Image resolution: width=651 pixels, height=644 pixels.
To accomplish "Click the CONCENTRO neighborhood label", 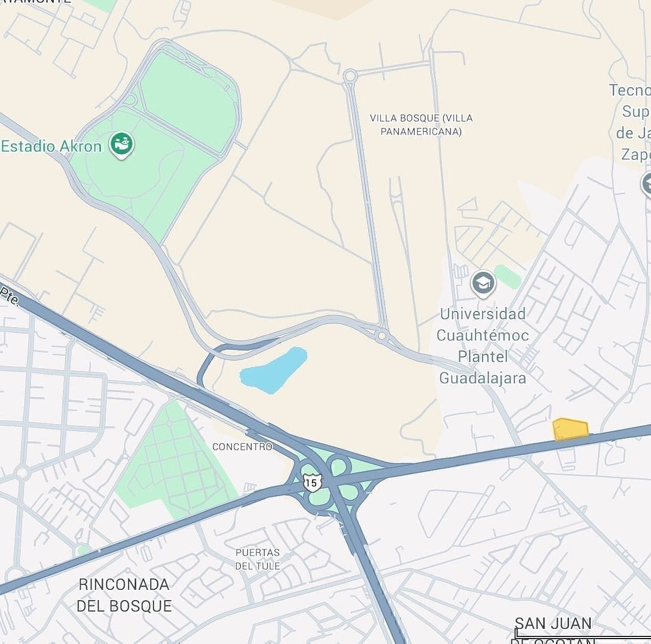I will click(x=242, y=447).
